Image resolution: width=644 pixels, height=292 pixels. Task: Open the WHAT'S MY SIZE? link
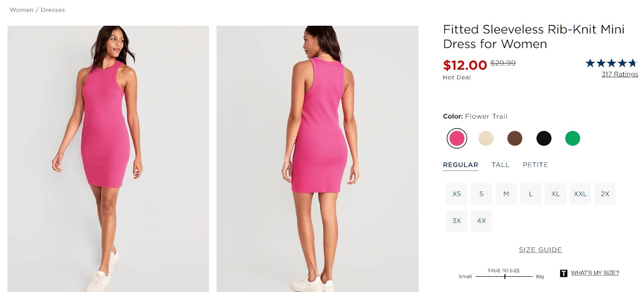click(x=595, y=273)
